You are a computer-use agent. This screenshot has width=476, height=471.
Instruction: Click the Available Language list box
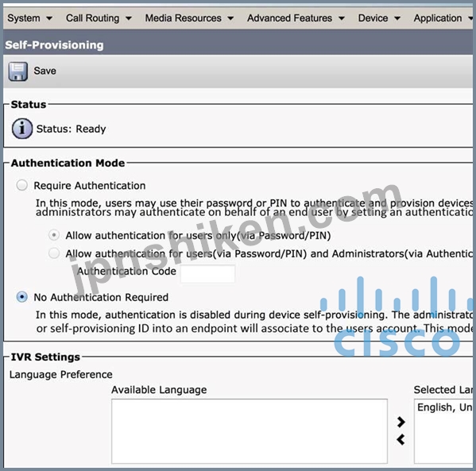coord(250,431)
